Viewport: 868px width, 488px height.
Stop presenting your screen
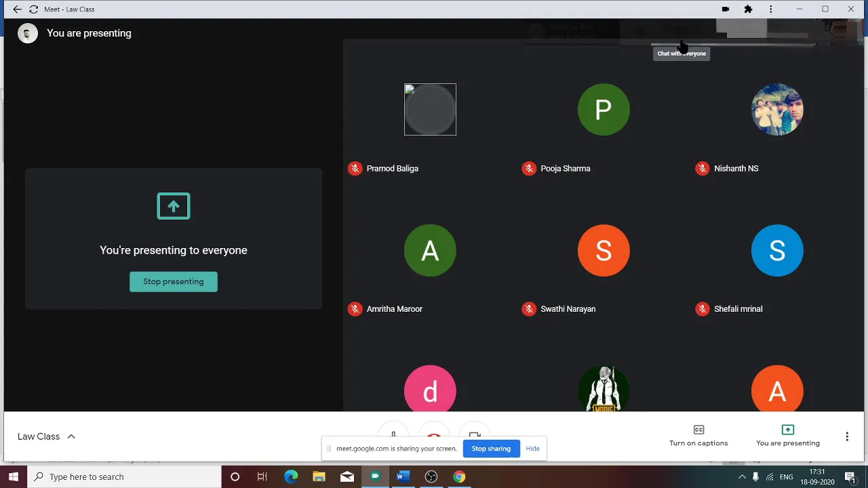pyautogui.click(x=174, y=281)
